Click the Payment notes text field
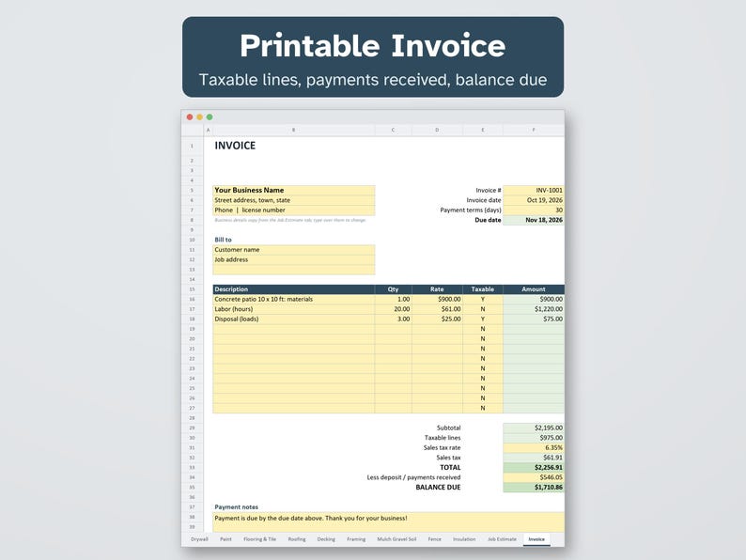Viewport: 746px width, 560px height. (x=389, y=521)
